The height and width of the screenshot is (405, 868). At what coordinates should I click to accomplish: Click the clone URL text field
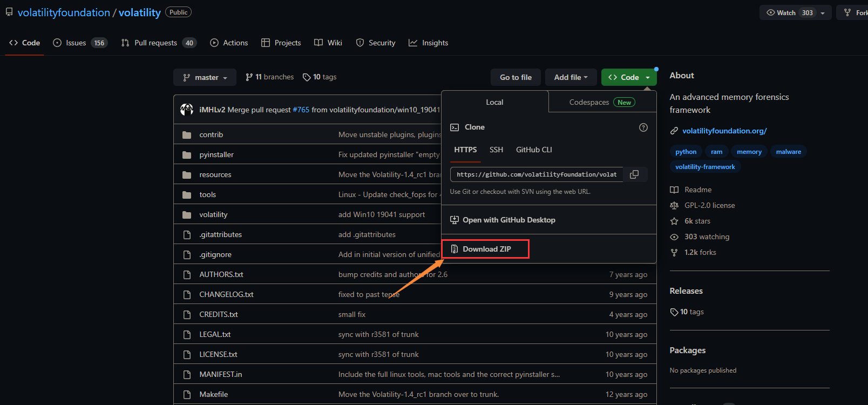coord(537,174)
